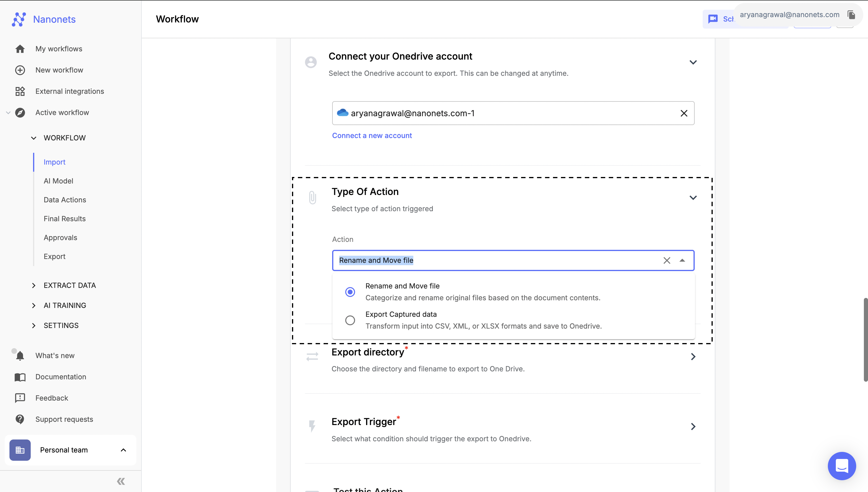Click the aryanagrawal@nanonets.com email tooltip text

(789, 14)
